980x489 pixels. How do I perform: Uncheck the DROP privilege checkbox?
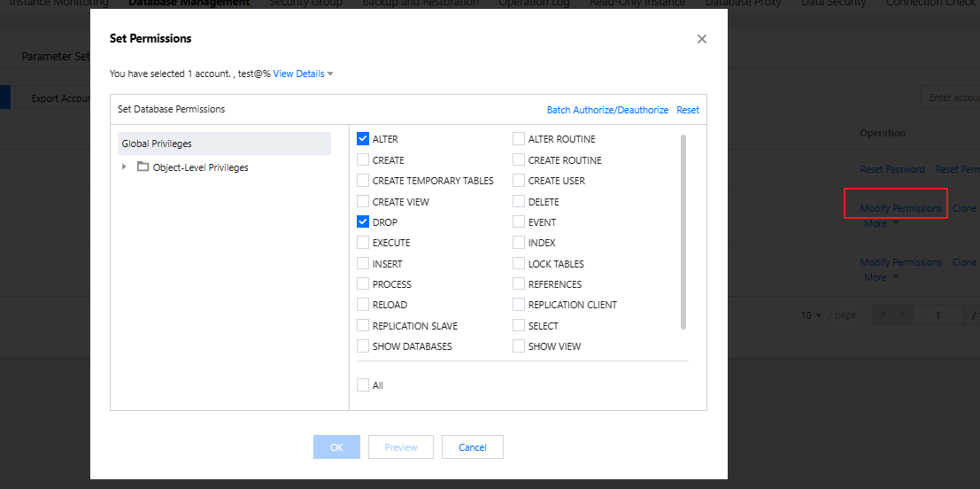[363, 222]
